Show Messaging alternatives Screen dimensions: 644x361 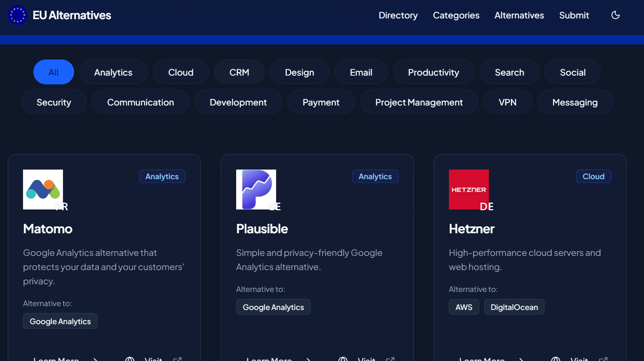(575, 102)
